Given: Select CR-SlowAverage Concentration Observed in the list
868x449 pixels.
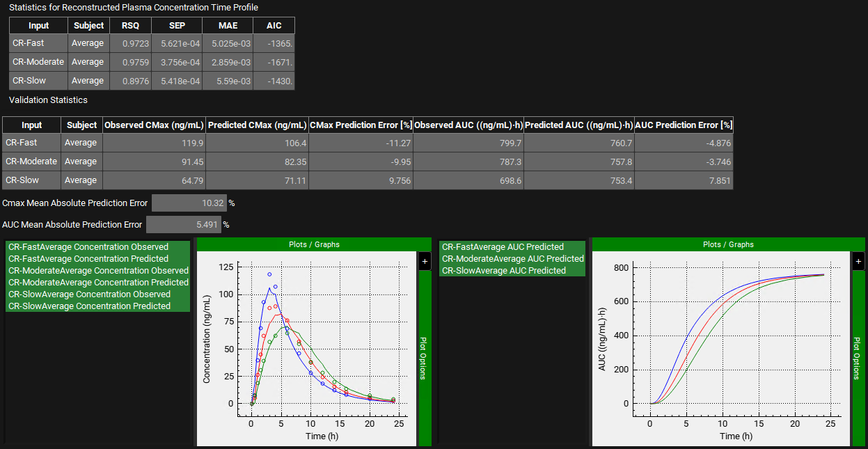Looking at the screenshot, I should [x=89, y=294].
